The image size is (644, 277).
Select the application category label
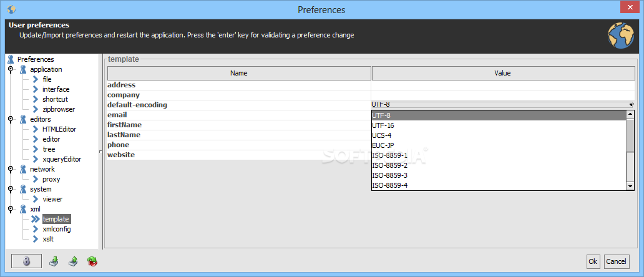pyautogui.click(x=46, y=69)
